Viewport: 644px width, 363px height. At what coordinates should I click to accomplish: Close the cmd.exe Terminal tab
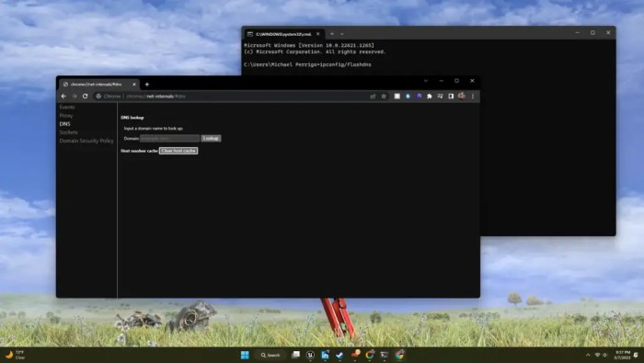tap(318, 34)
